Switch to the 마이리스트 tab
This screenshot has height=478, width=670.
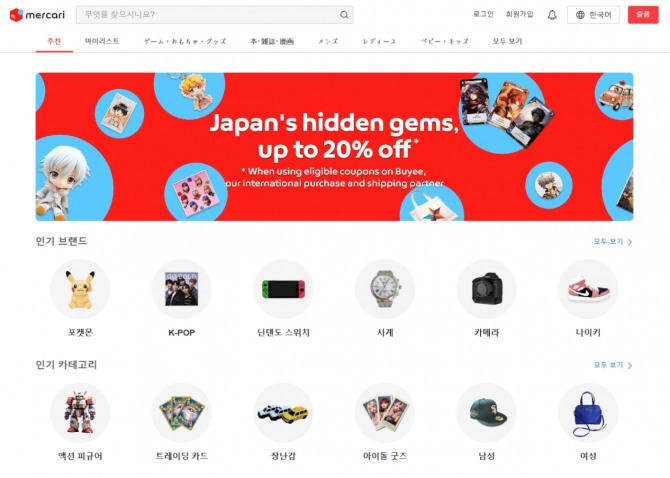click(x=102, y=41)
